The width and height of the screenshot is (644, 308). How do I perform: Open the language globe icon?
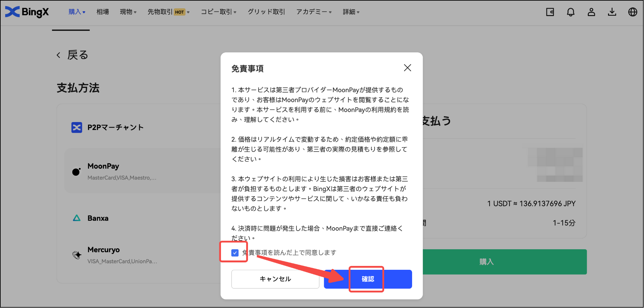pyautogui.click(x=633, y=12)
